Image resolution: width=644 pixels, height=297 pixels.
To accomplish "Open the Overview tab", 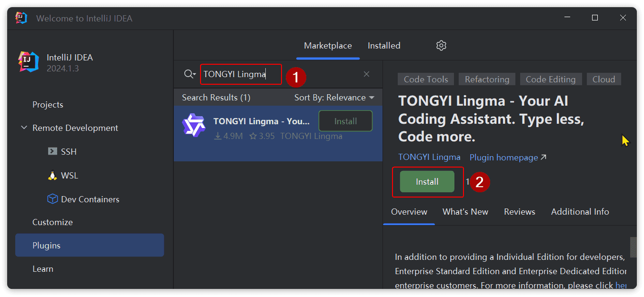I will 409,212.
